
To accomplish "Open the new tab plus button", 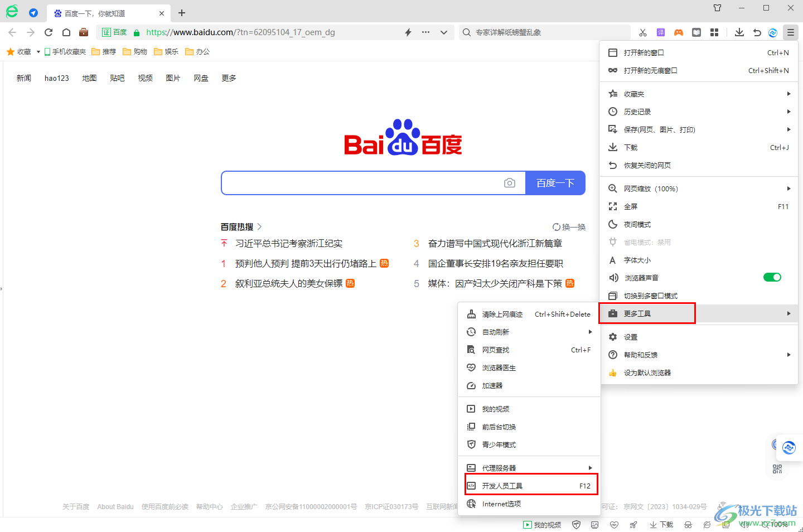I will [182, 13].
